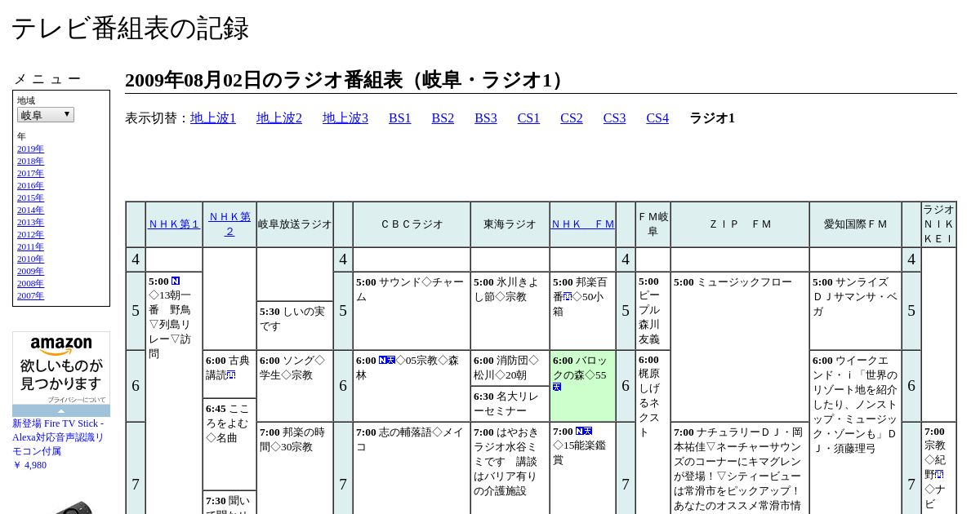Open the 2014年 year link
980x514 pixels.
point(30,210)
